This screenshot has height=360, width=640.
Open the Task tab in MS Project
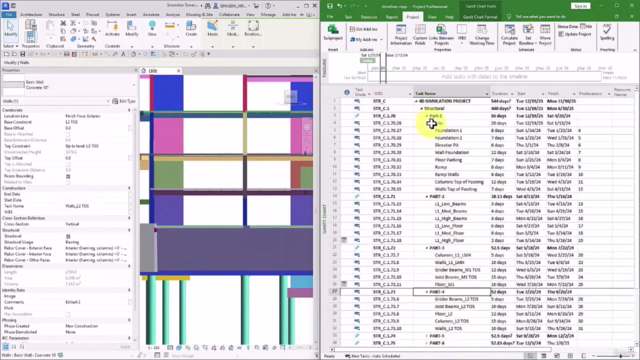348,17
